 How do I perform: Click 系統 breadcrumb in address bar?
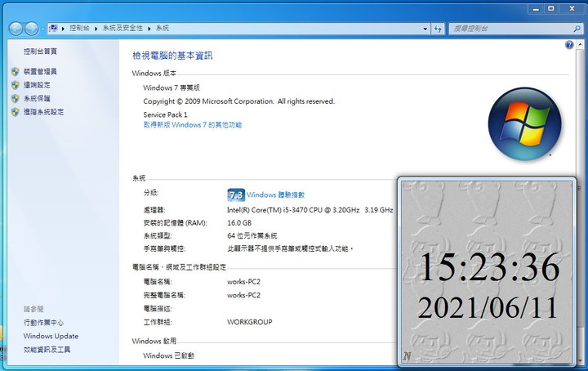pyautogui.click(x=163, y=28)
